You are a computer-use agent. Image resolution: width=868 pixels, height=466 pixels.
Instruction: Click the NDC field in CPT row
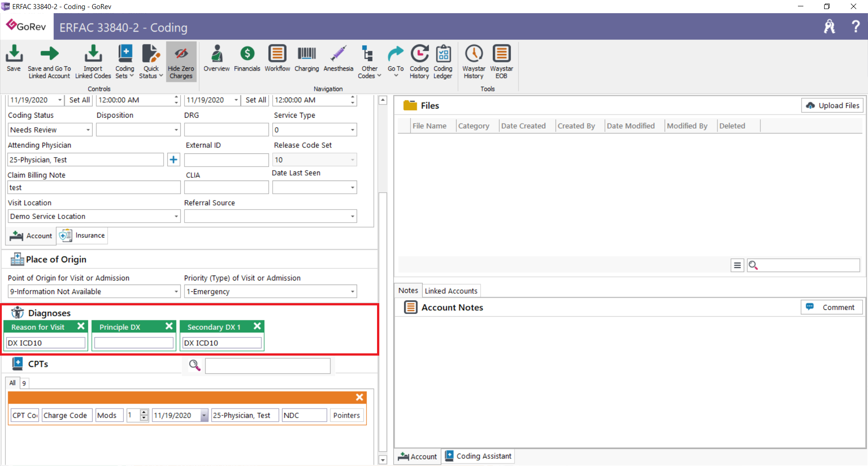304,415
